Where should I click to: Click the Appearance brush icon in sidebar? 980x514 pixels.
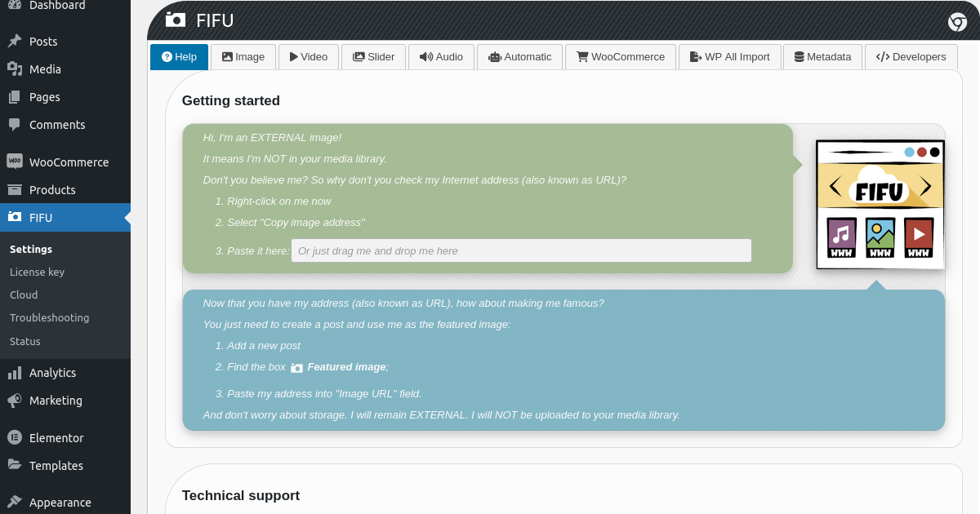pyautogui.click(x=15, y=503)
